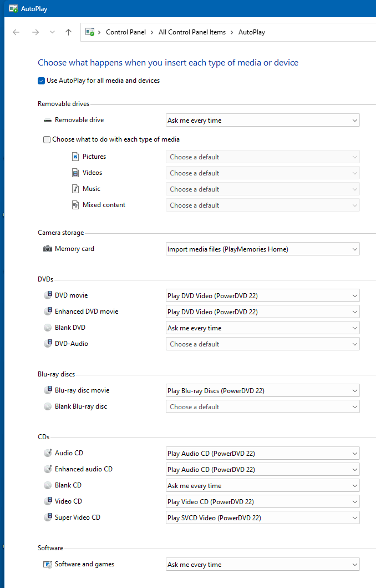The width and height of the screenshot is (376, 588).
Task: Open the Blank Blu-ray disc dropdown
Action: coord(262,406)
